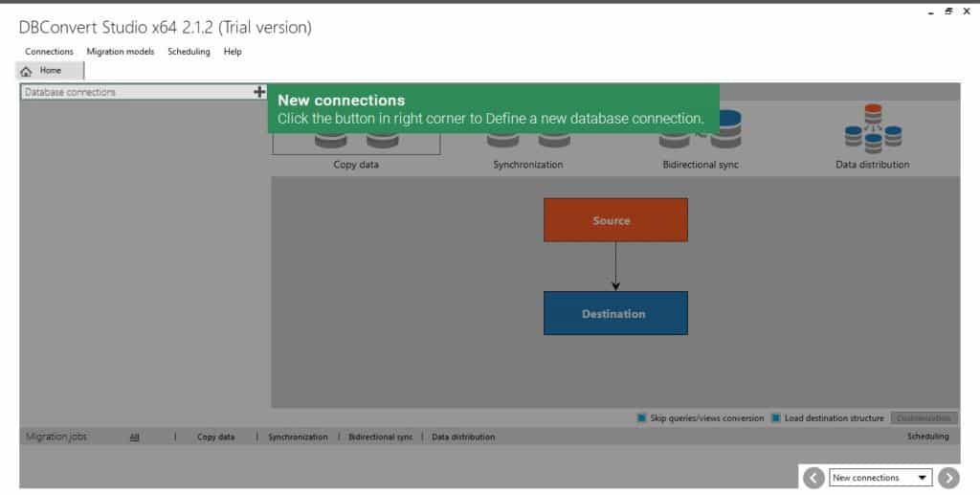Image resolution: width=980 pixels, height=495 pixels.
Task: Click the Home tab house icon
Action: (x=26, y=71)
